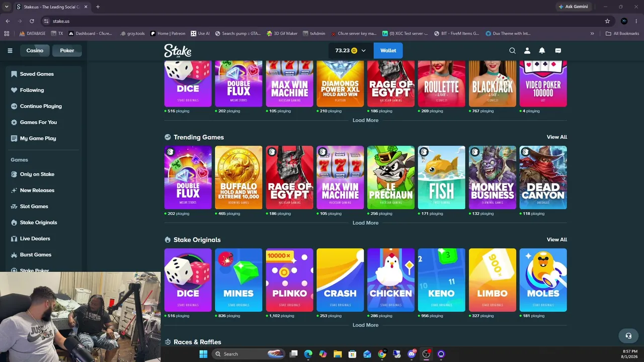The image size is (644, 362).
Task: Open the Chicken game thumbnail
Action: click(391, 280)
